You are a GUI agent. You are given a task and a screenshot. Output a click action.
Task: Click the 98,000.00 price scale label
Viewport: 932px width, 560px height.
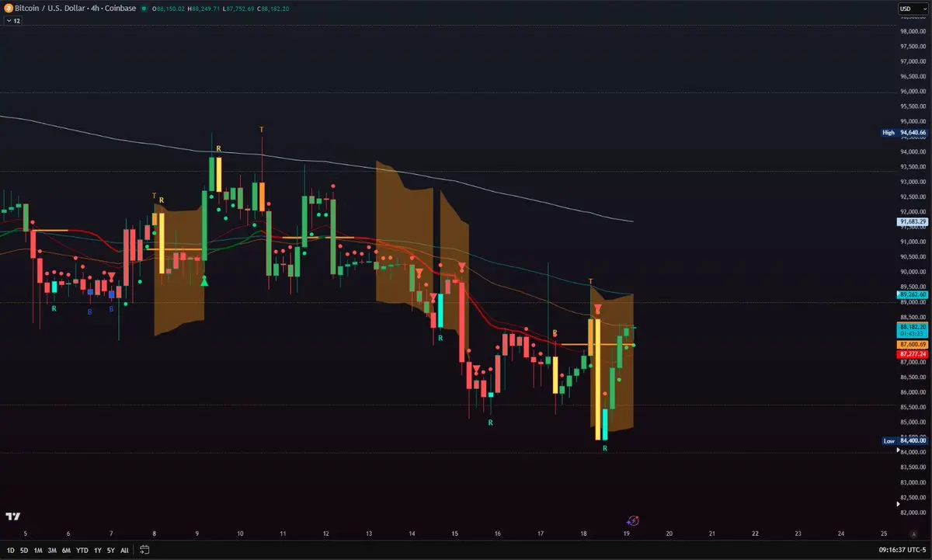pos(913,32)
